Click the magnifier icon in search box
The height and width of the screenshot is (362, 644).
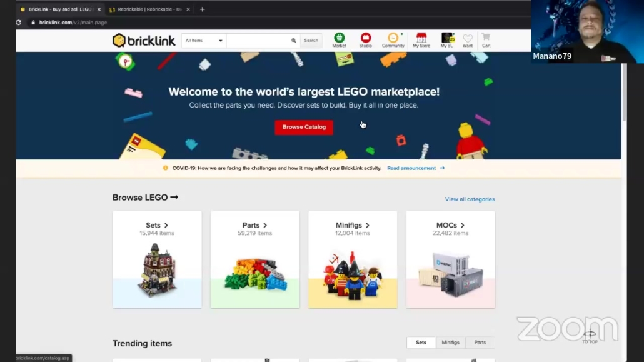click(293, 40)
